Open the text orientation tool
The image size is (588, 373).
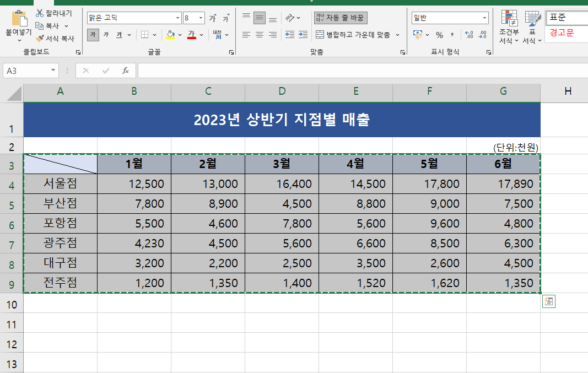click(x=290, y=18)
